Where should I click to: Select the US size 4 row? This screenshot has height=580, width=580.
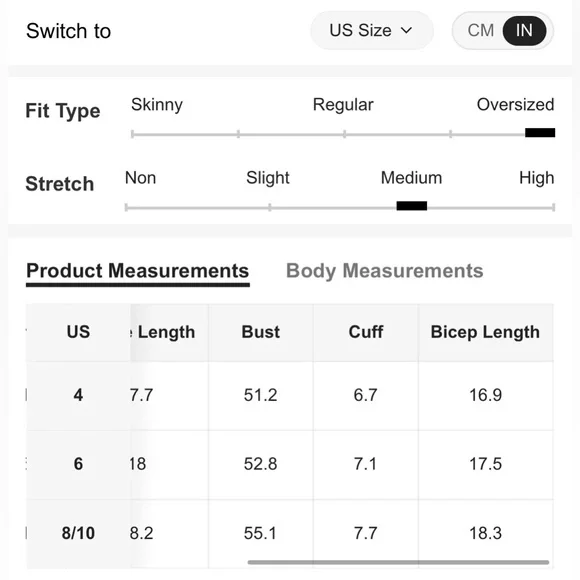coord(290,395)
